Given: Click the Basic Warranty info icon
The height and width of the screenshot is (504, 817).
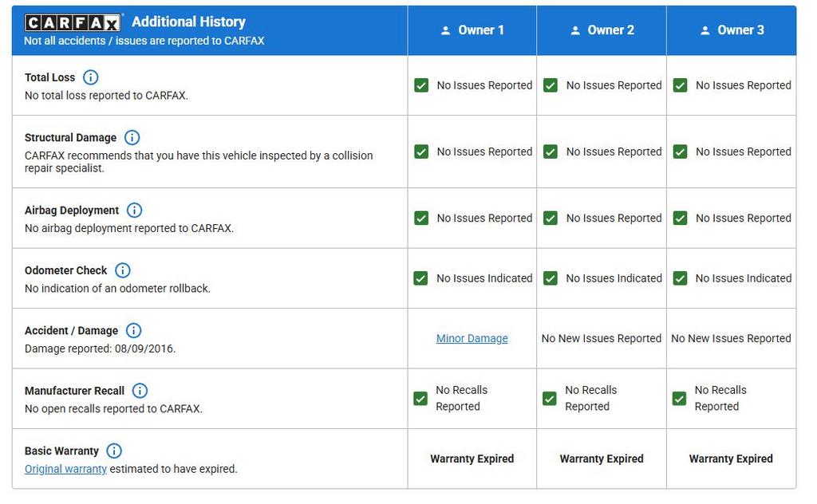Looking at the screenshot, I should click(x=114, y=451).
